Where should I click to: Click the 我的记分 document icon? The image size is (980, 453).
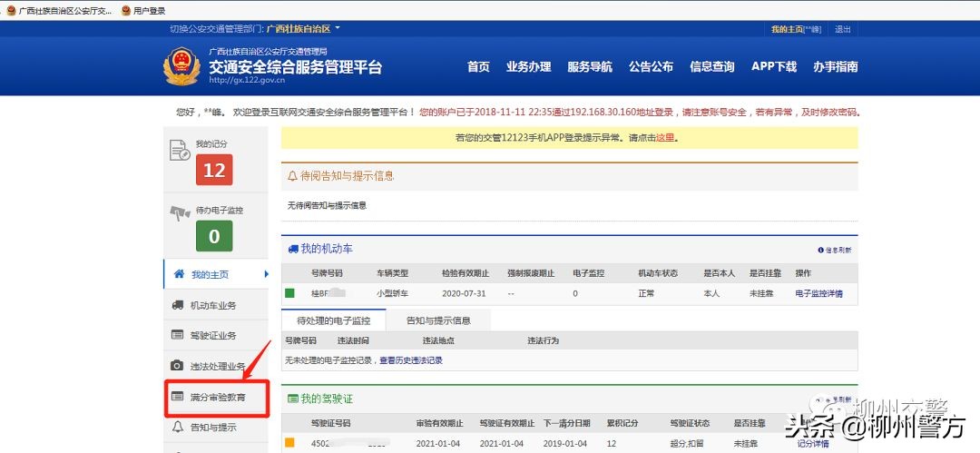coord(180,150)
